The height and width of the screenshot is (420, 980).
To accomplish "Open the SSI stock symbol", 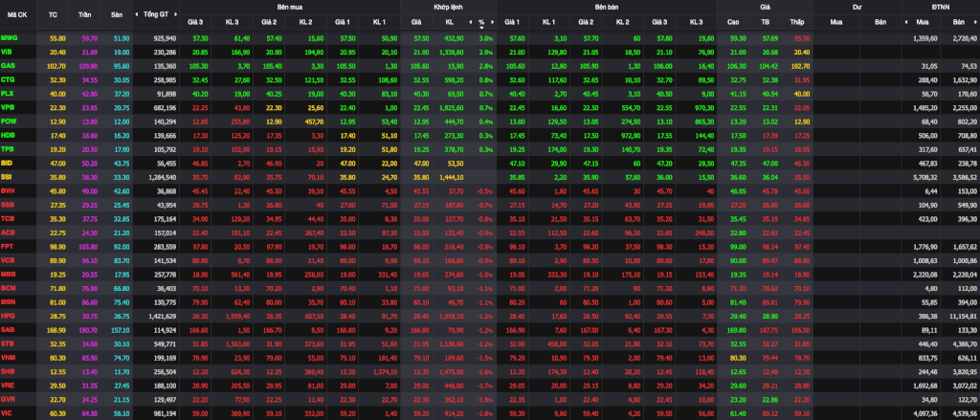I will (x=7, y=176).
